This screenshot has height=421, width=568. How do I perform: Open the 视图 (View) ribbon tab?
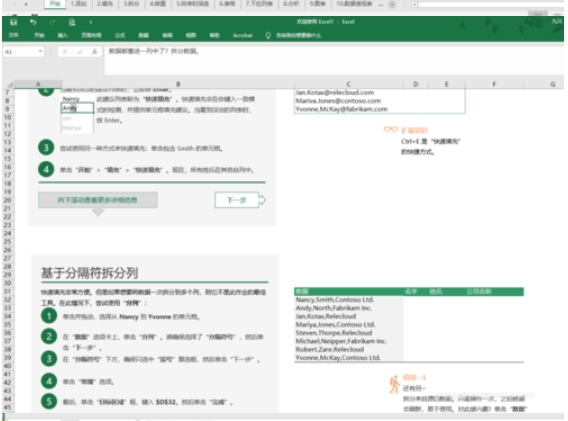pyautogui.click(x=191, y=35)
